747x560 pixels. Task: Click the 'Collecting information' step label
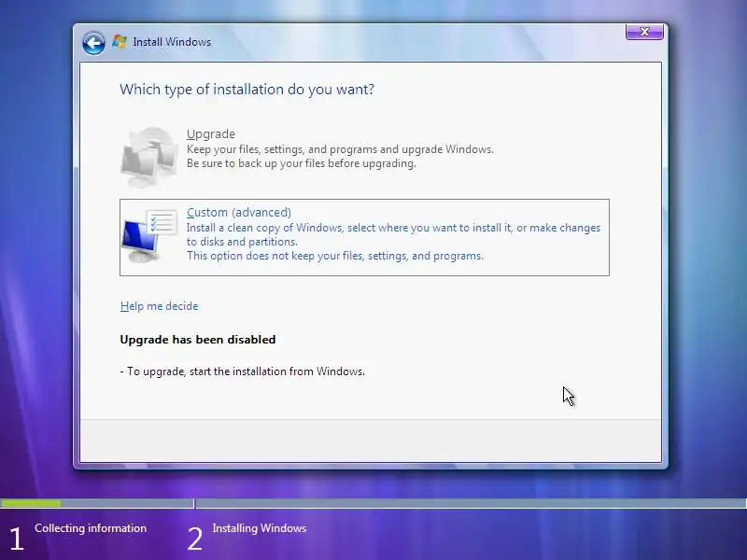[x=91, y=528]
